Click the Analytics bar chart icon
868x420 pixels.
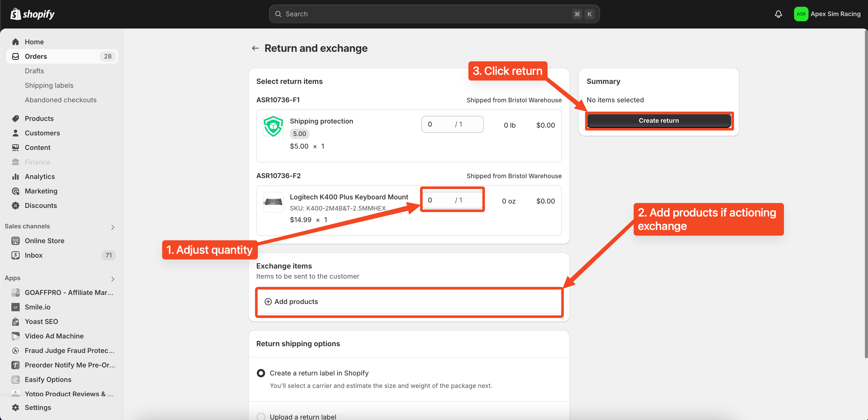pyautogui.click(x=16, y=176)
